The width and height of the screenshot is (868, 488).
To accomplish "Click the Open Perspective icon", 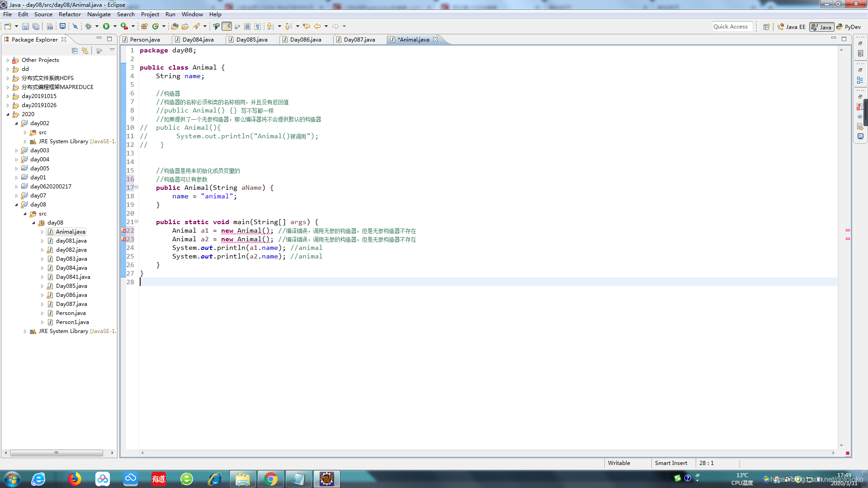I will click(766, 27).
